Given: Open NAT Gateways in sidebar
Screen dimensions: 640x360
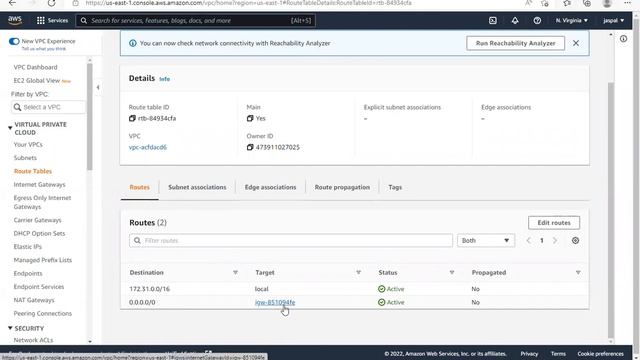Looking at the screenshot, I should pyautogui.click(x=34, y=300).
